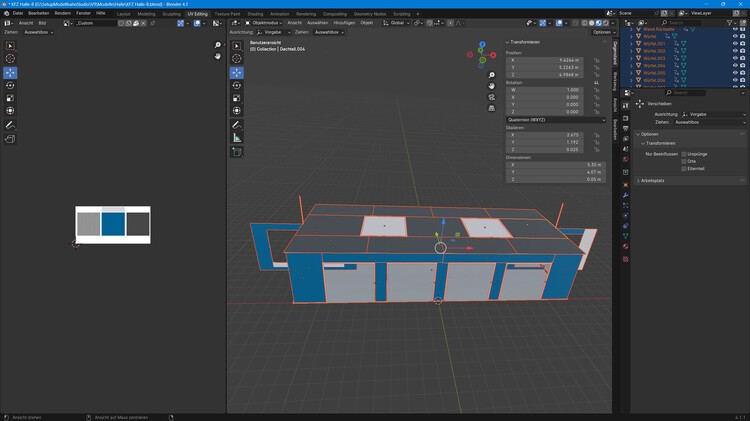Select the Rotate tool in 3D viewport

point(237,85)
